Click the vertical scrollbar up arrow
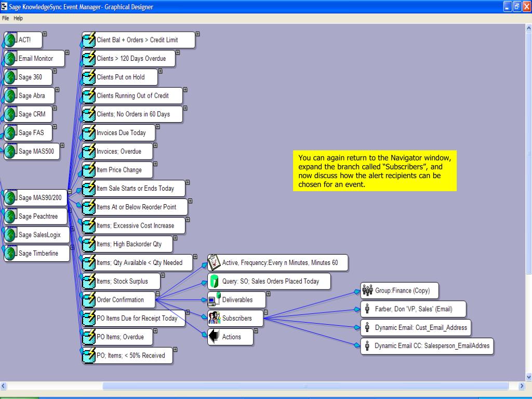This screenshot has height=399, width=532. (x=528, y=29)
